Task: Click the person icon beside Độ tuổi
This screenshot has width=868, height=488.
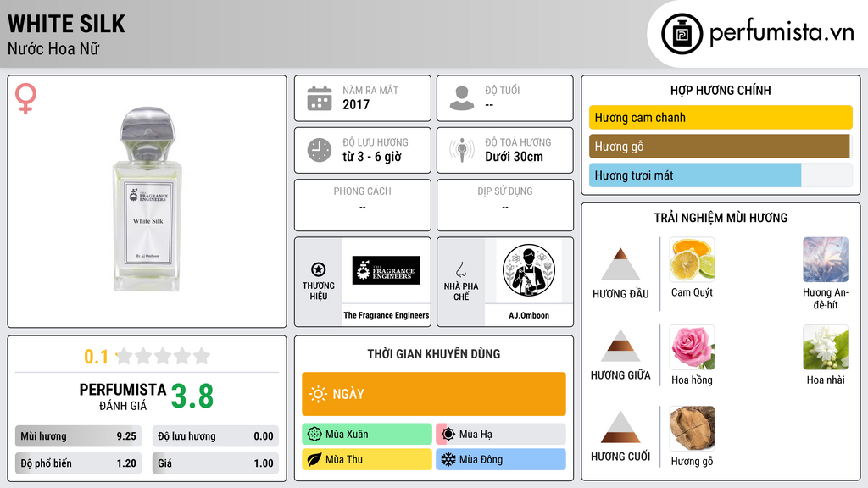Action: [462, 98]
